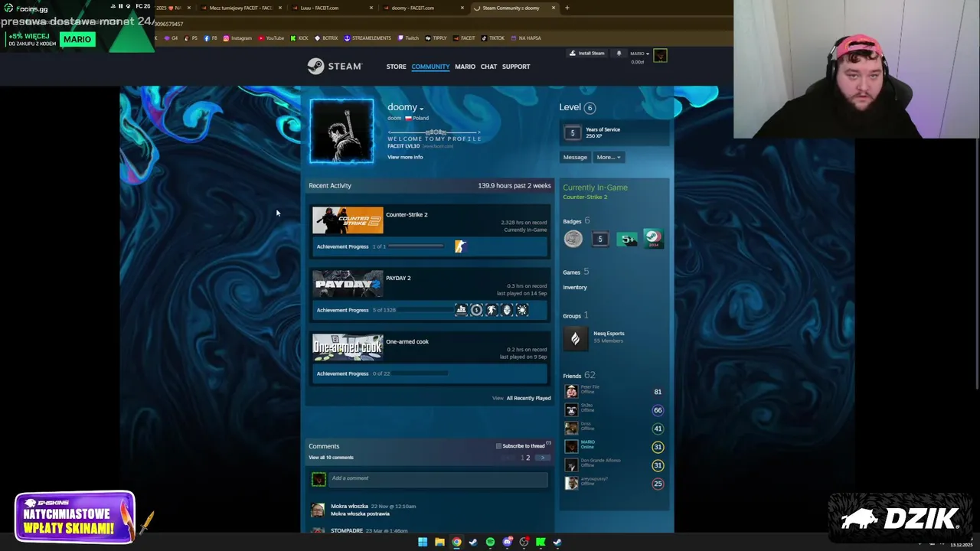Open Spotify from the taskbar
Screen dimensions: 980x551
490,542
